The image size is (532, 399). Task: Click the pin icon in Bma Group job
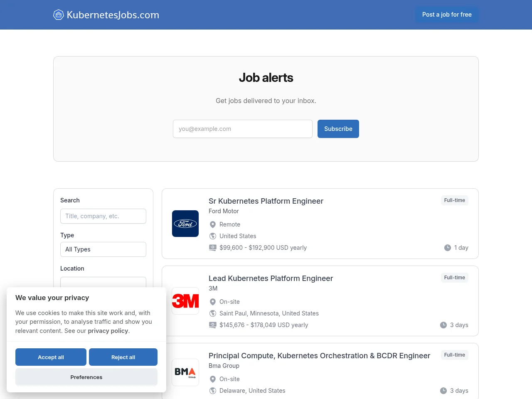(x=213, y=379)
